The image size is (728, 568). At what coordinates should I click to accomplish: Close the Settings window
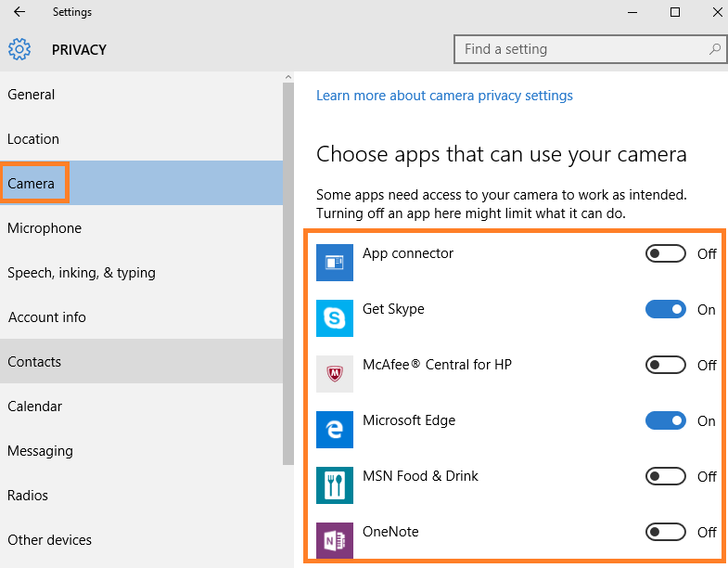pyautogui.click(x=717, y=12)
